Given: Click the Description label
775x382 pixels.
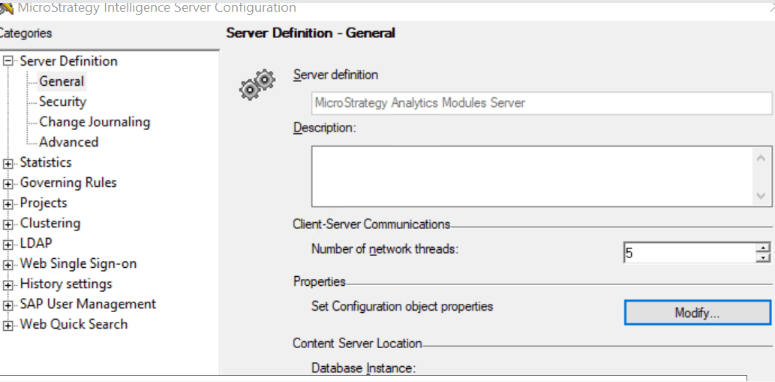Looking at the screenshot, I should tap(325, 128).
